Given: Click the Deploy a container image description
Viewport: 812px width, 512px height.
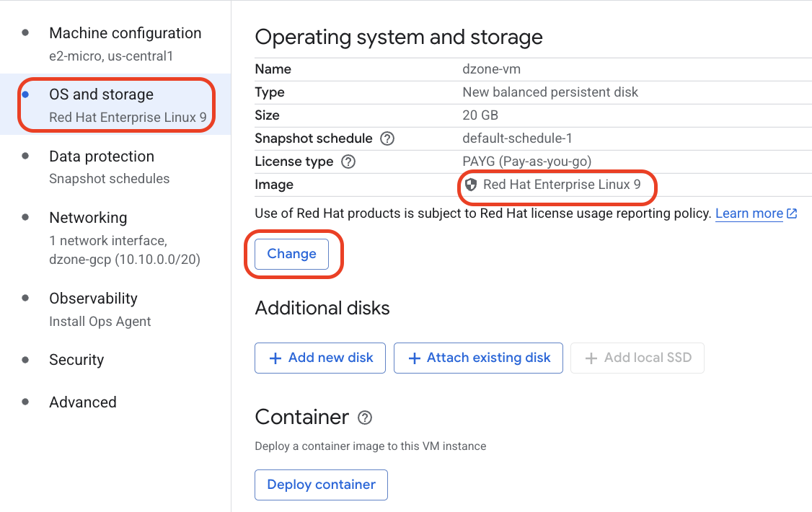Looking at the screenshot, I should [x=370, y=446].
